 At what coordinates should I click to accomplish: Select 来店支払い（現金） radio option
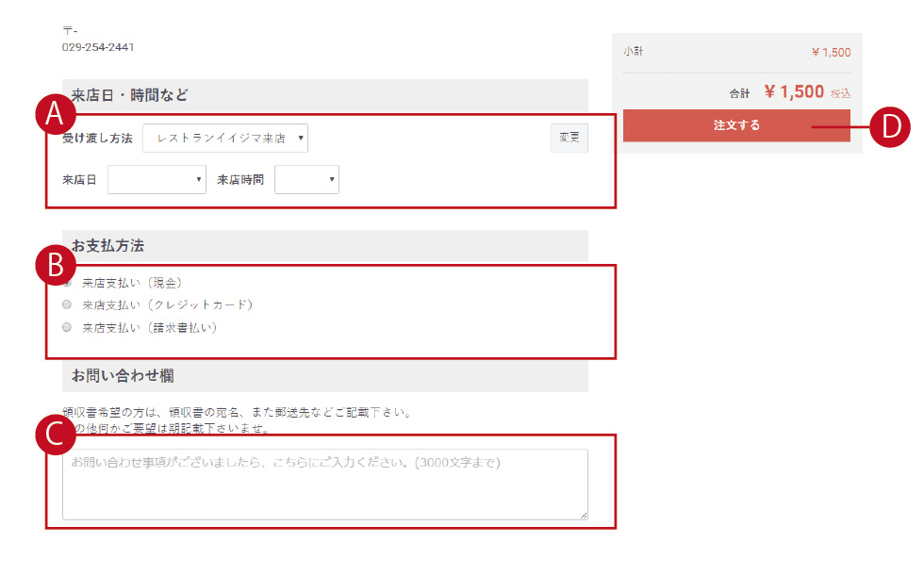click(x=67, y=284)
